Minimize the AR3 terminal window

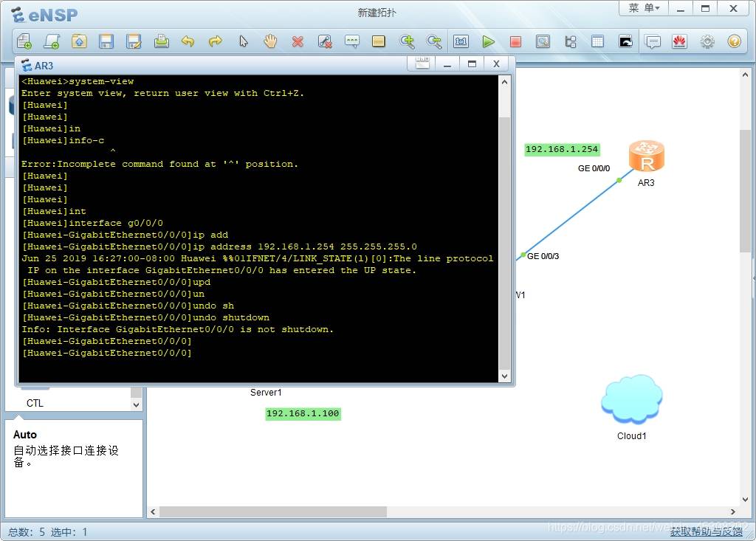[447, 63]
